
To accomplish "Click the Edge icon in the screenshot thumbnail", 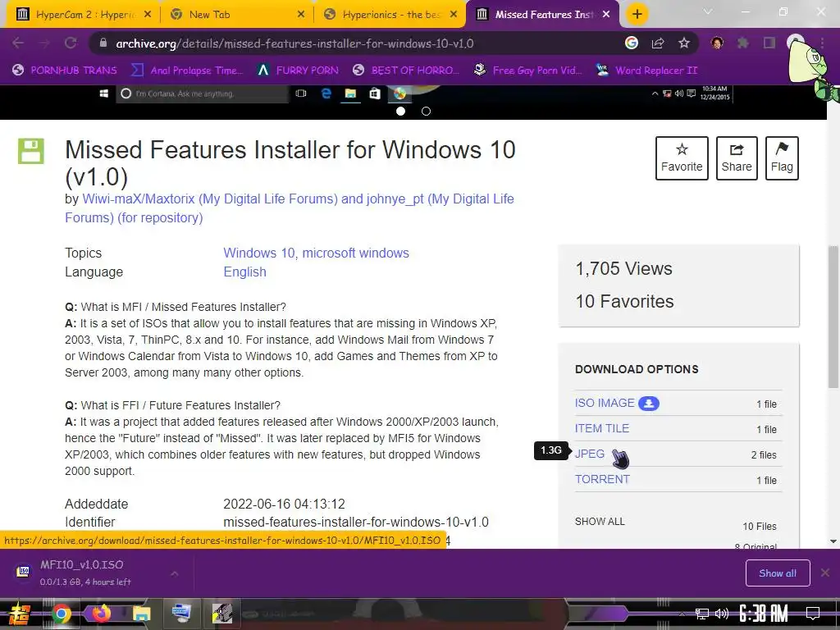I will [326, 94].
